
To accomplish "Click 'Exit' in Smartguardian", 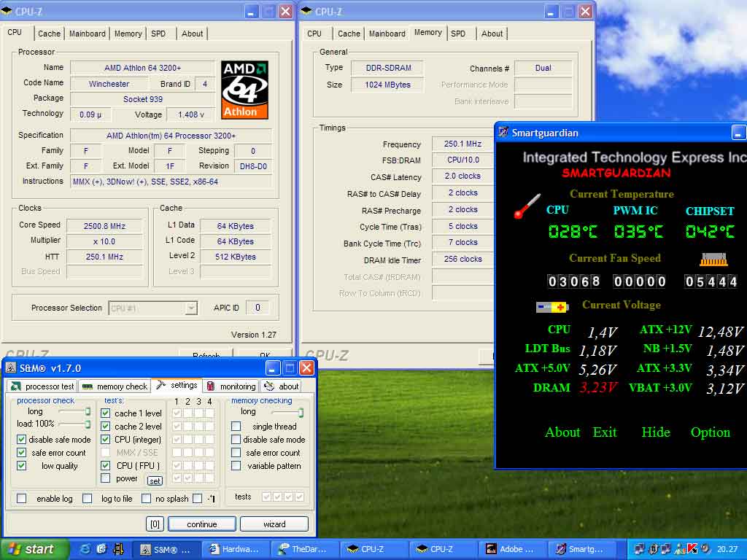I will (605, 432).
